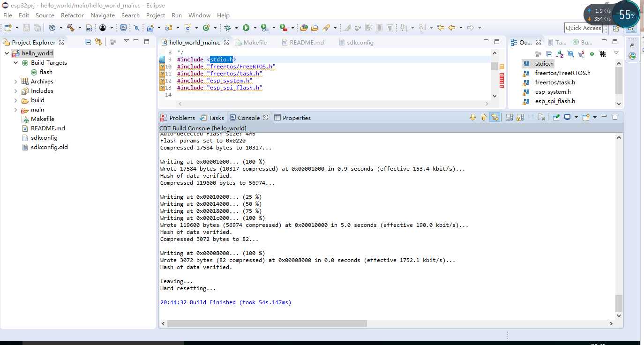Image resolution: width=644 pixels, height=345 pixels.
Task: Toggle Link with Editor in Project Explorer
Action: tap(98, 42)
